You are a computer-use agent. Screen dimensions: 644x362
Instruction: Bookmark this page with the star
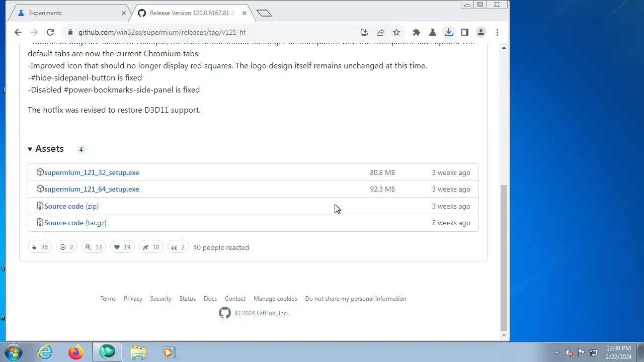[396, 32]
